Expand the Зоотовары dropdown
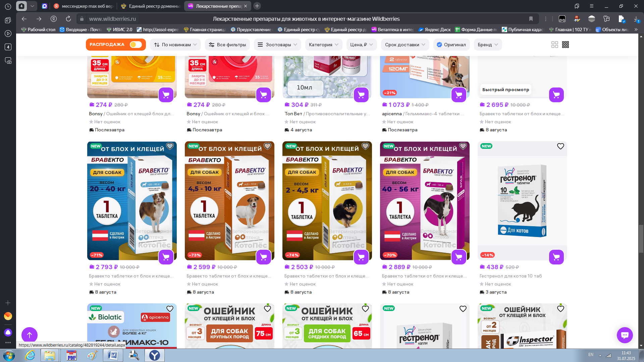Screen dimensions: 644x362 pyautogui.click(x=277, y=45)
